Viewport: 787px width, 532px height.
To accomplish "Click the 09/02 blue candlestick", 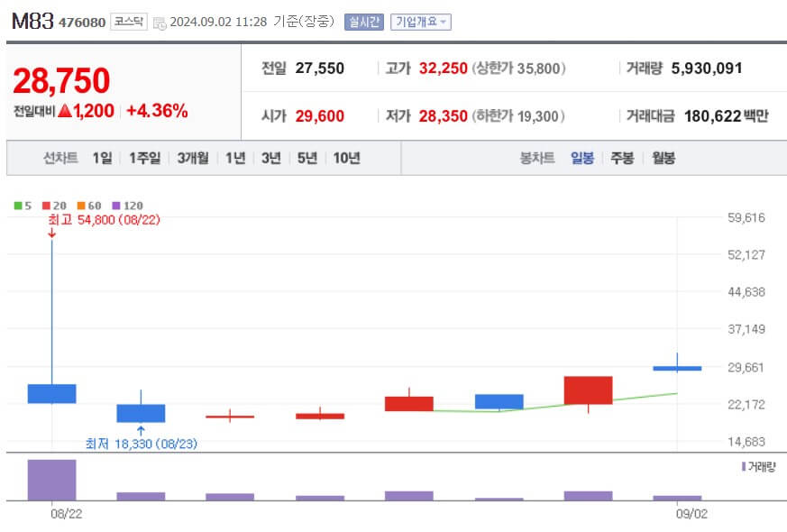I will (x=677, y=369).
